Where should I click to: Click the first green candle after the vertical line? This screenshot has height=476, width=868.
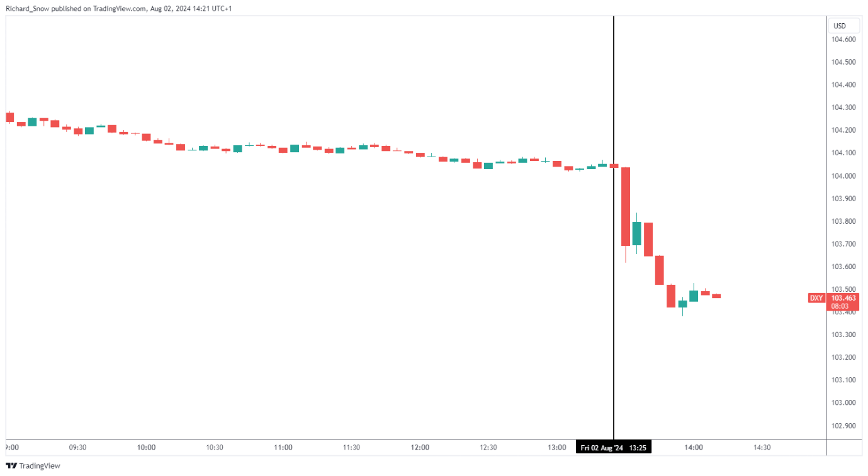(637, 233)
